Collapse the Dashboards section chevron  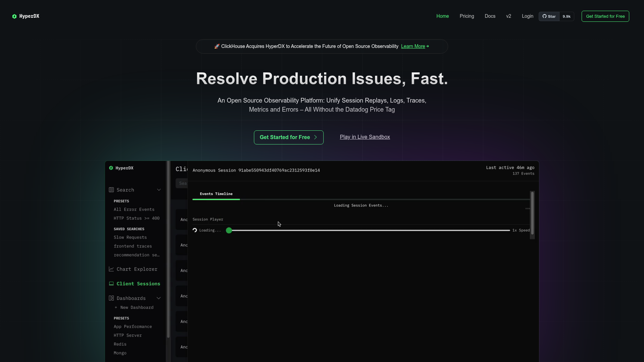pyautogui.click(x=159, y=298)
